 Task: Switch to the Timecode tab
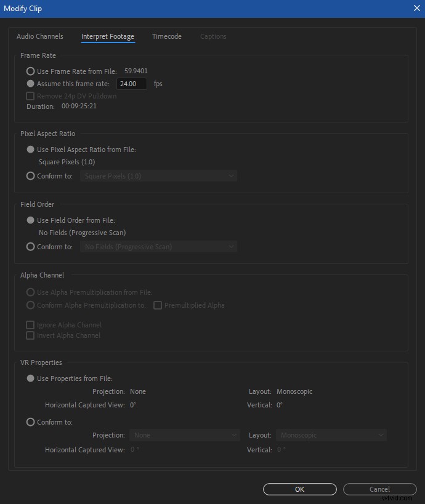point(166,36)
